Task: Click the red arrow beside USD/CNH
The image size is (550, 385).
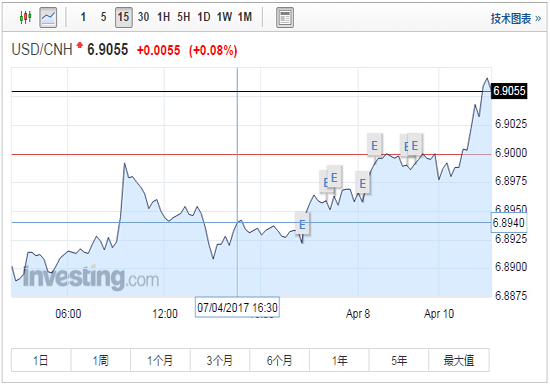Action: pyautogui.click(x=80, y=45)
